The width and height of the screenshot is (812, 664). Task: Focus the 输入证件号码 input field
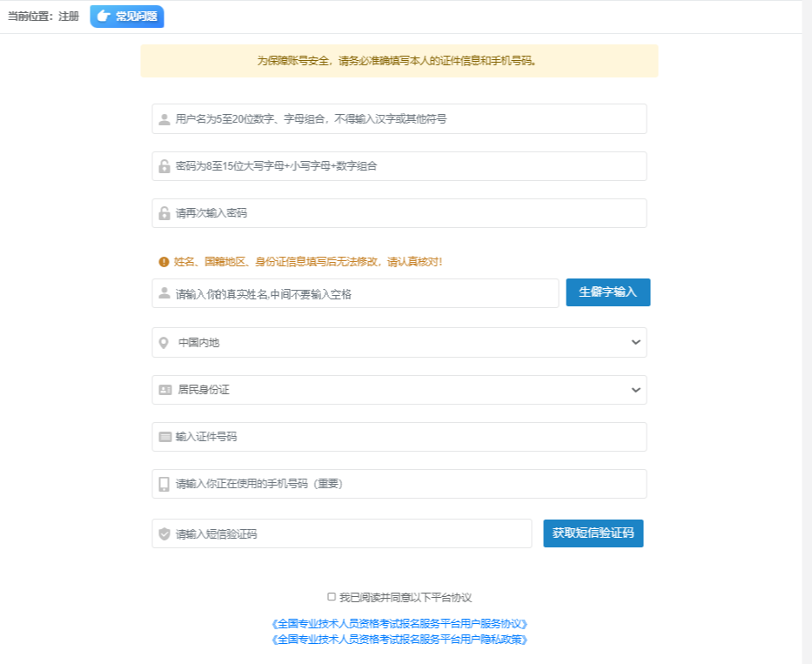click(399, 437)
